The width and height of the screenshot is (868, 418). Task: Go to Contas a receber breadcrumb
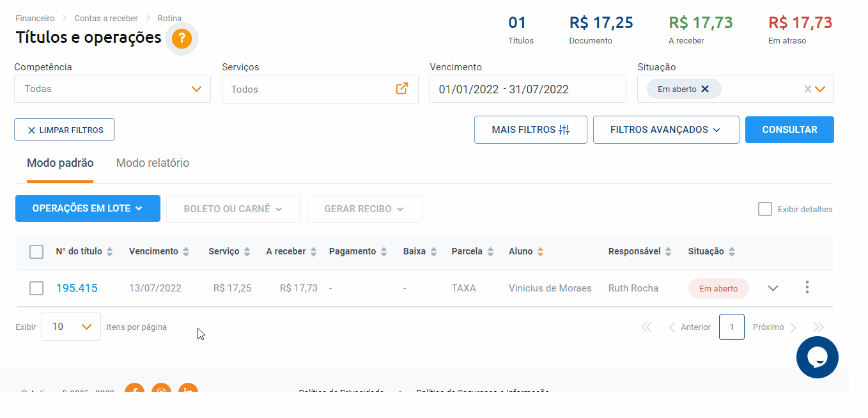pos(106,19)
